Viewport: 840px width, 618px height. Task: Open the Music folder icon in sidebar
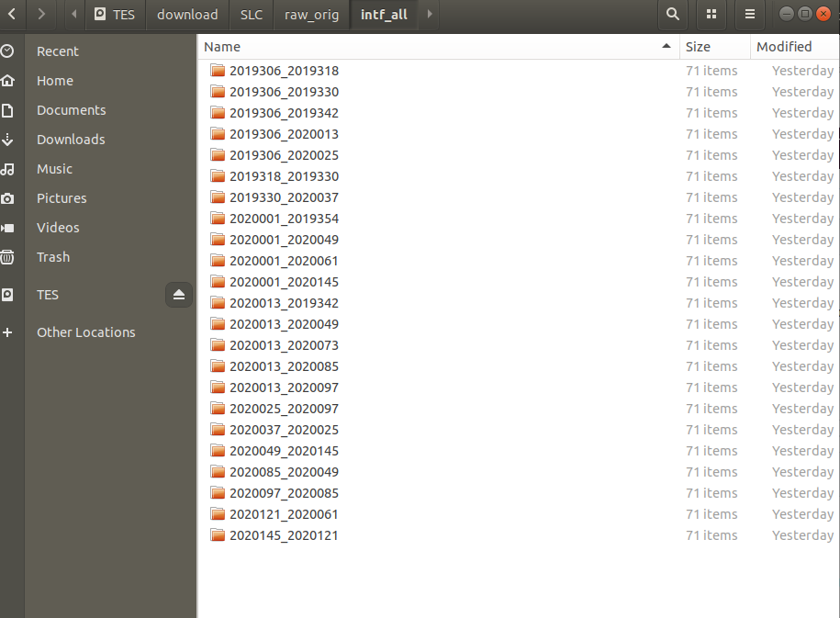tap(10, 168)
